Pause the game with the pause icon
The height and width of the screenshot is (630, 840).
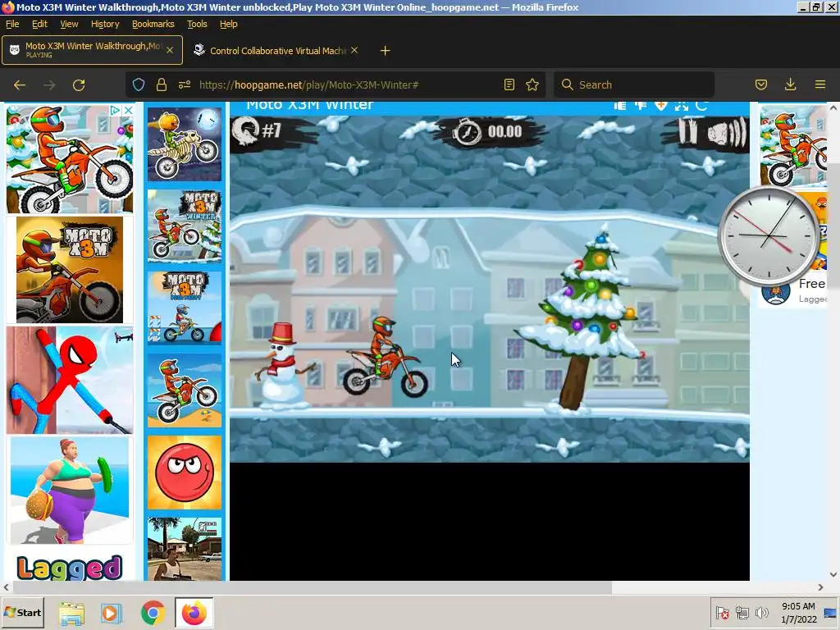[688, 131]
